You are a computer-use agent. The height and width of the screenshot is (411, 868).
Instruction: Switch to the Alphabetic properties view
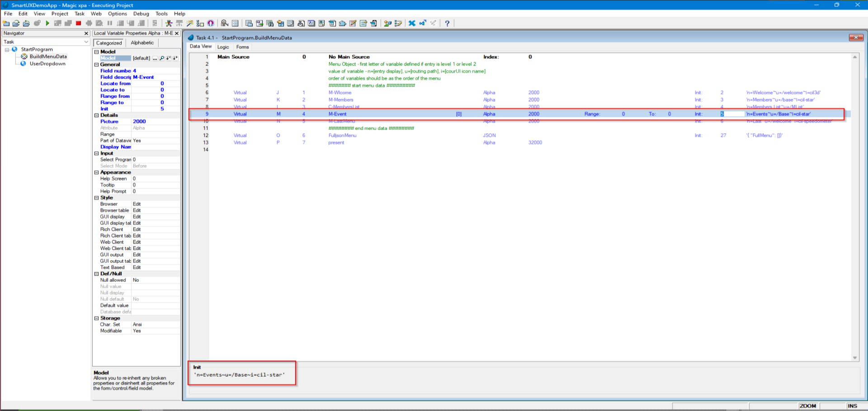tap(142, 42)
